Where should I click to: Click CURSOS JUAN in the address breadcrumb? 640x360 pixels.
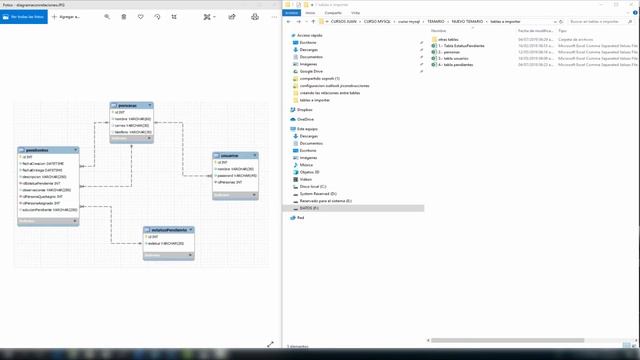(343, 21)
